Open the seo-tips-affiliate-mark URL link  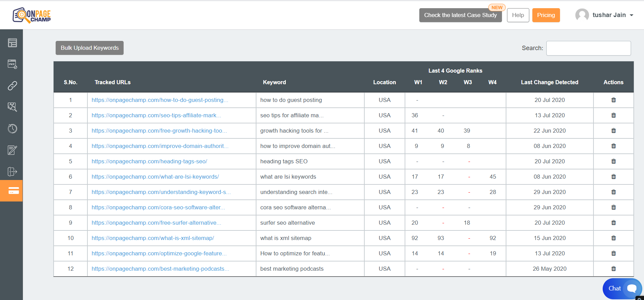click(x=156, y=115)
